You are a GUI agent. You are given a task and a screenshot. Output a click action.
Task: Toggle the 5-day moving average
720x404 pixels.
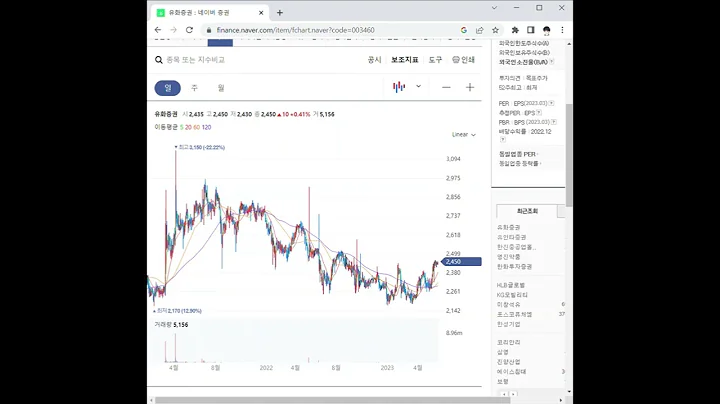(181, 127)
